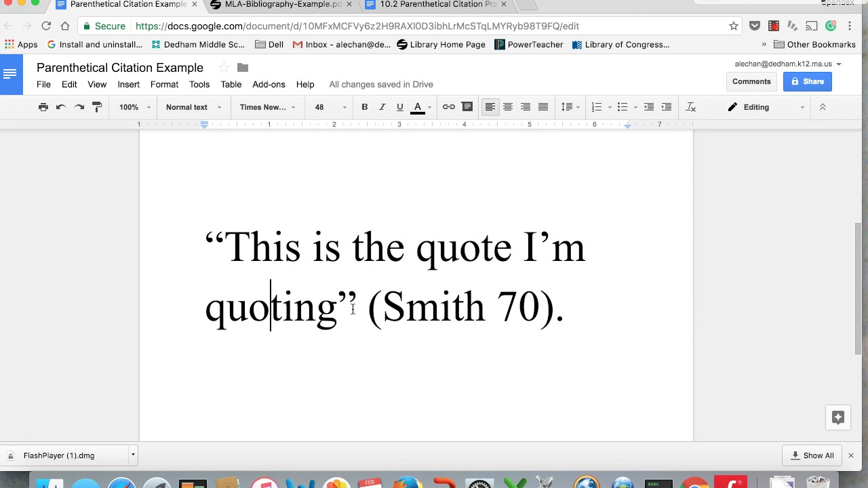The width and height of the screenshot is (868, 488).
Task: Open the Insert menu
Action: (128, 84)
